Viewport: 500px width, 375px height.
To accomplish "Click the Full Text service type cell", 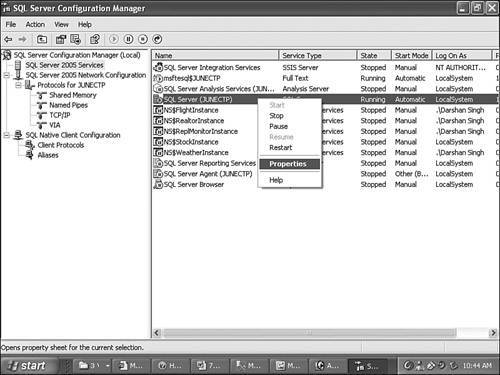I will [295, 78].
